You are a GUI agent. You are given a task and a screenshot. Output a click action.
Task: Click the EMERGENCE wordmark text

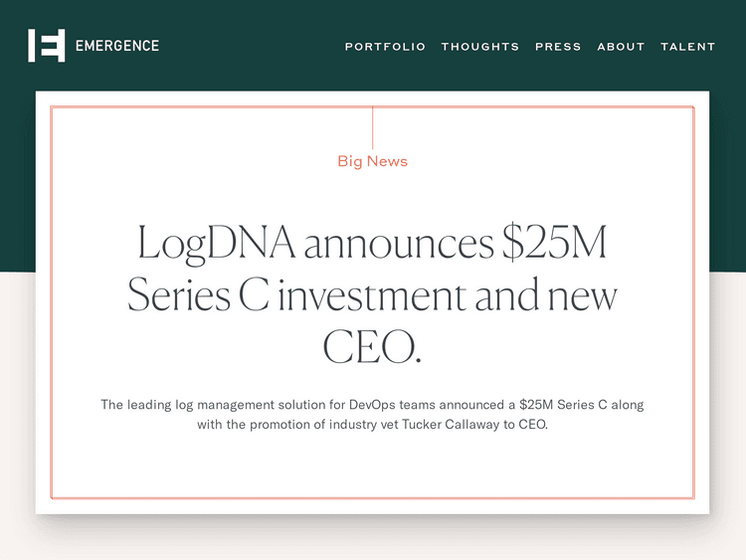click(116, 46)
